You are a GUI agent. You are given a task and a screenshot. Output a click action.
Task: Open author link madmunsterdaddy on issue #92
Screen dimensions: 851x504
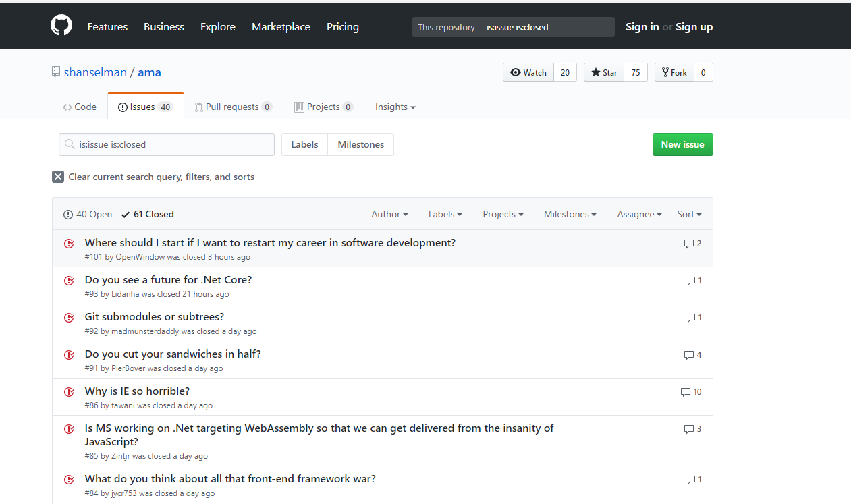click(x=145, y=331)
